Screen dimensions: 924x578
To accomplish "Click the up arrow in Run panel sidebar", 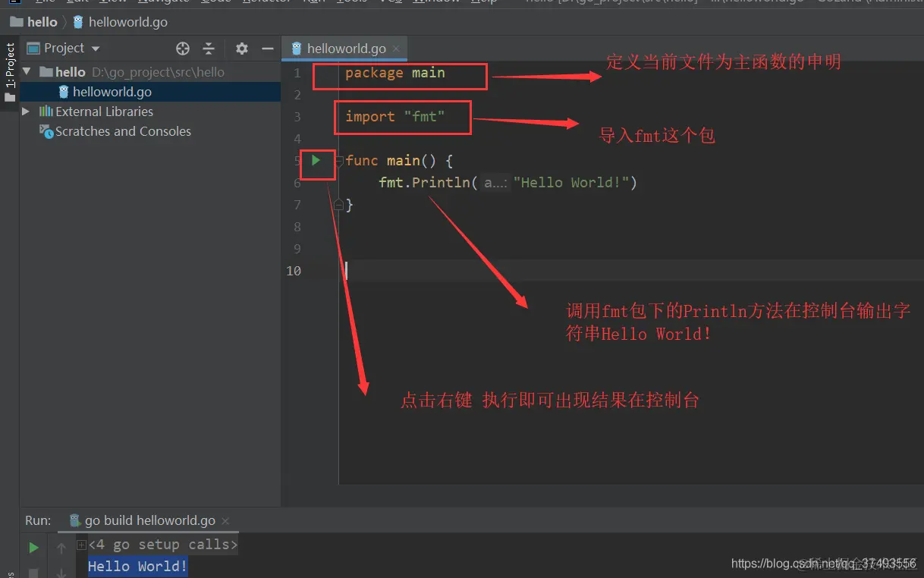I will point(61,547).
